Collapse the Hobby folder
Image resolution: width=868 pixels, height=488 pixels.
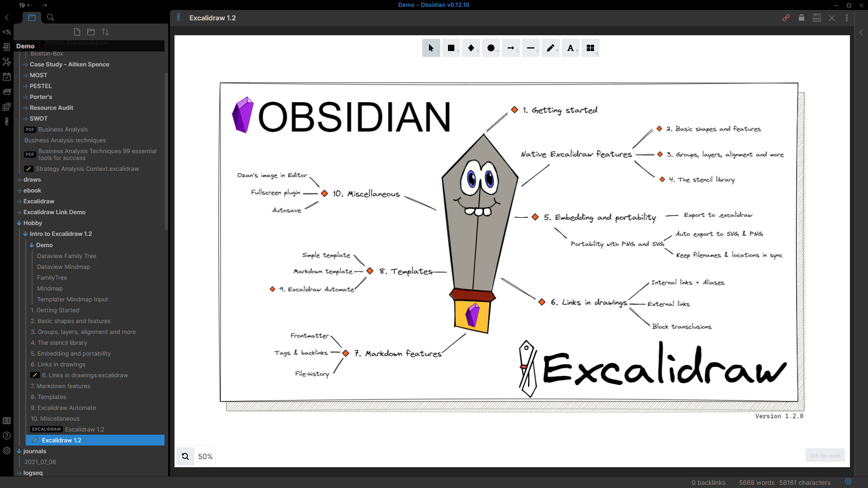(x=33, y=223)
